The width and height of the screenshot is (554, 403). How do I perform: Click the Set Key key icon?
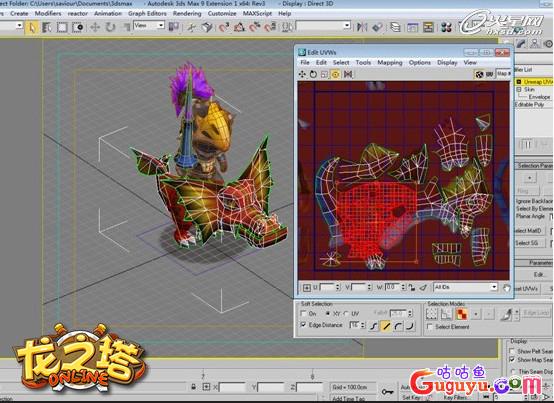tap(388, 392)
